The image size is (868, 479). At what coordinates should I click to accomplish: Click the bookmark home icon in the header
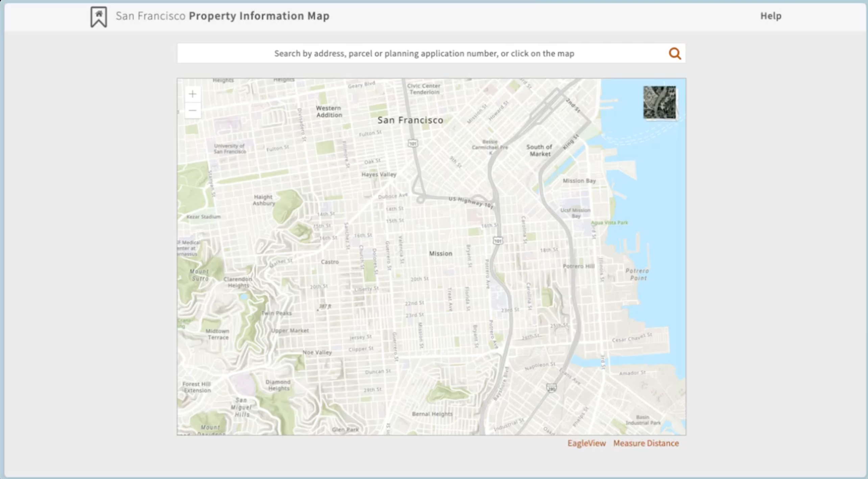98,16
